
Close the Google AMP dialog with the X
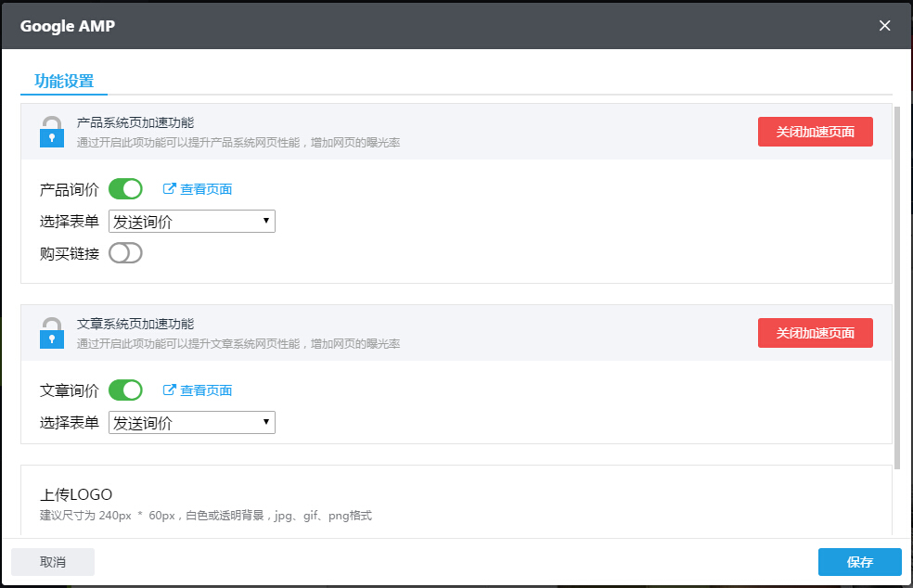click(884, 25)
